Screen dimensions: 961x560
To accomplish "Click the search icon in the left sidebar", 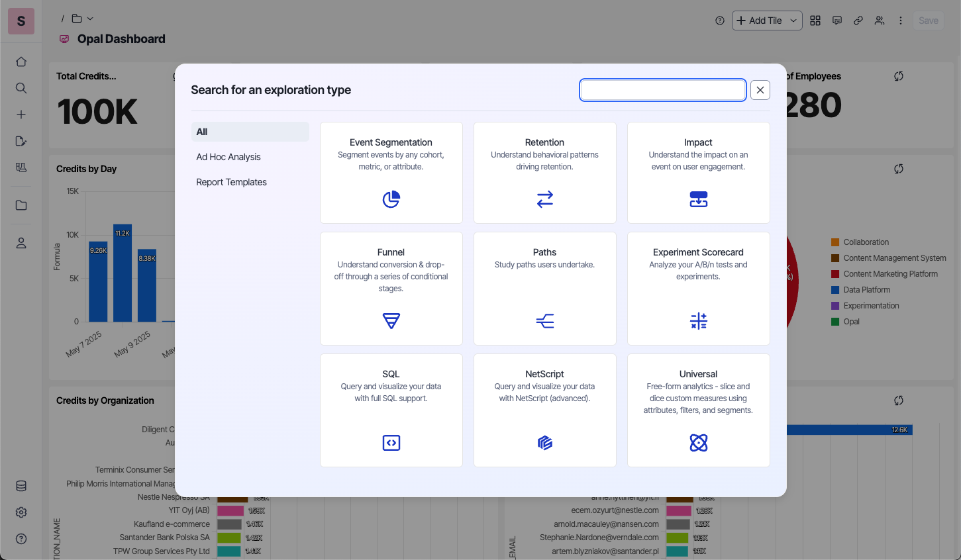I will (x=21, y=87).
